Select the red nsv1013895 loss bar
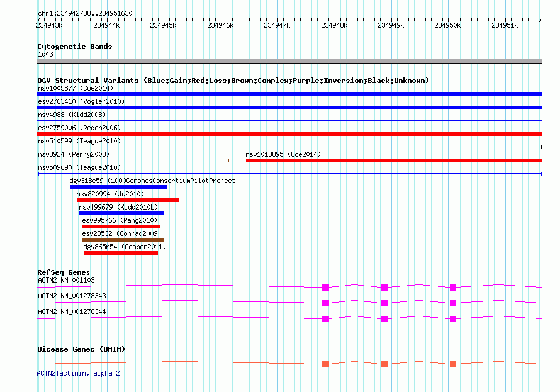560x392 pixels. (395, 160)
